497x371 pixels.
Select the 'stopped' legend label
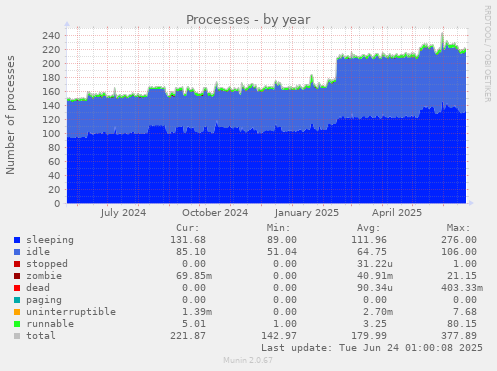point(47,264)
